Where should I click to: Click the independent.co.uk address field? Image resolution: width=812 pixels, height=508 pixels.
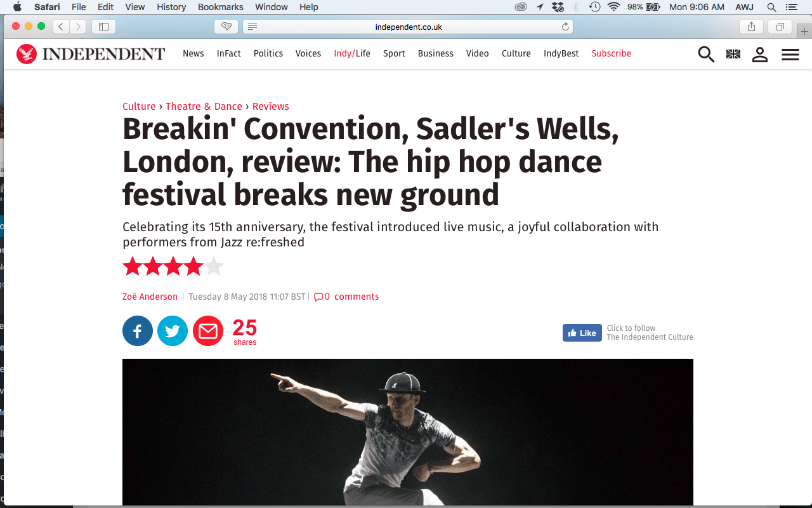pyautogui.click(x=408, y=27)
